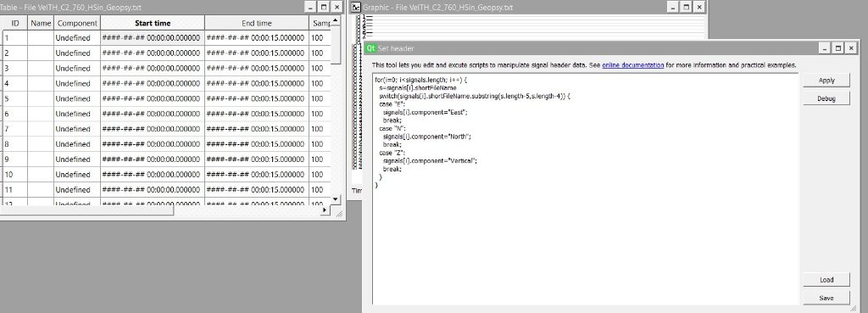Click the Start time cell in row 6
The height and width of the screenshot is (313, 868).
(x=153, y=114)
